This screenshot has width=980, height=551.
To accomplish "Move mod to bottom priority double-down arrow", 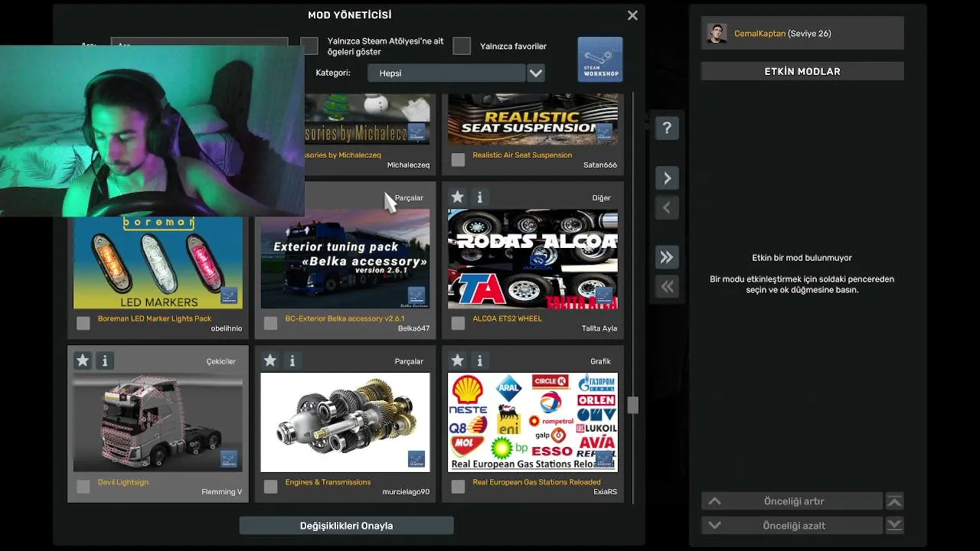I will (894, 526).
